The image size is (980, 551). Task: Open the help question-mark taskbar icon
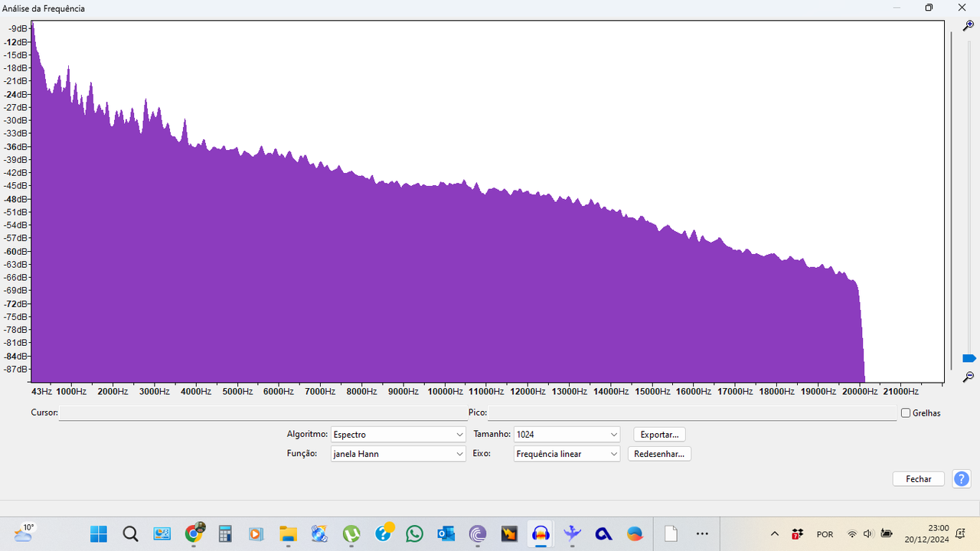click(384, 532)
